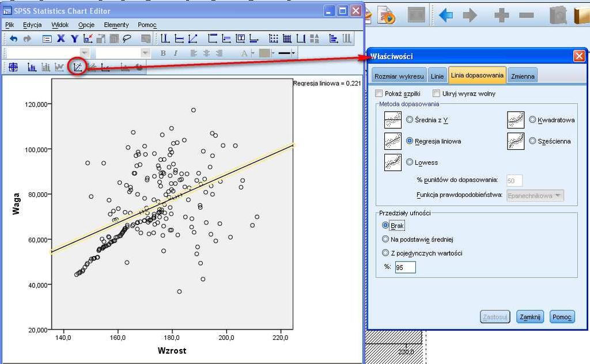Click the transpose chart icon
Viewport: 590px width, 364px height.
click(333, 39)
